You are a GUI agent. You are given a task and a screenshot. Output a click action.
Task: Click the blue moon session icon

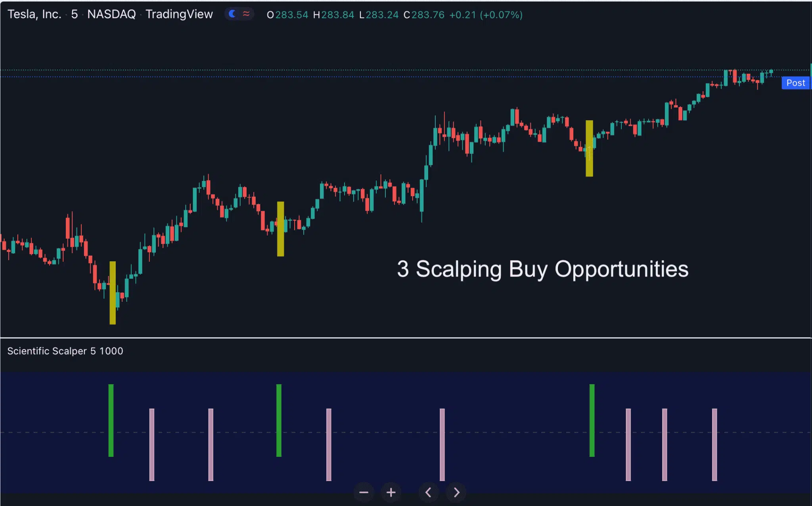click(x=232, y=14)
